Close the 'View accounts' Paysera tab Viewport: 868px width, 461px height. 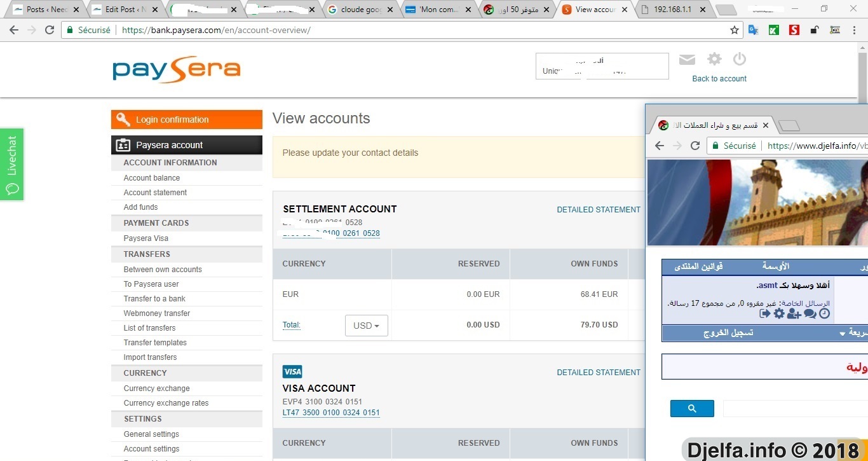[625, 10]
